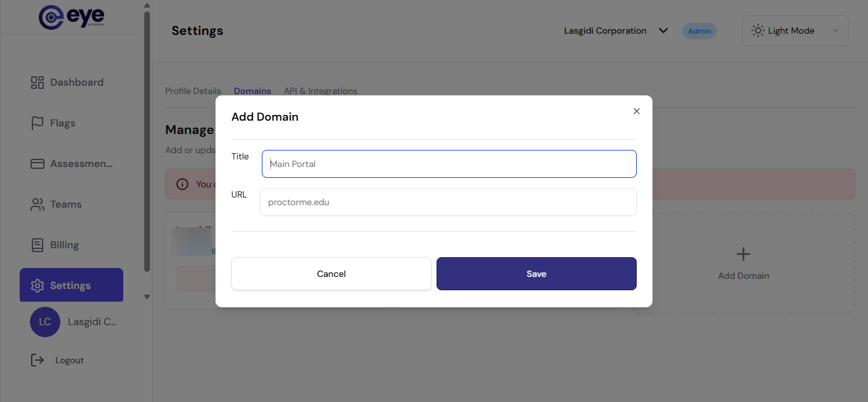Click the plus icon on Add Domain card
The height and width of the screenshot is (402, 868).
point(743,255)
